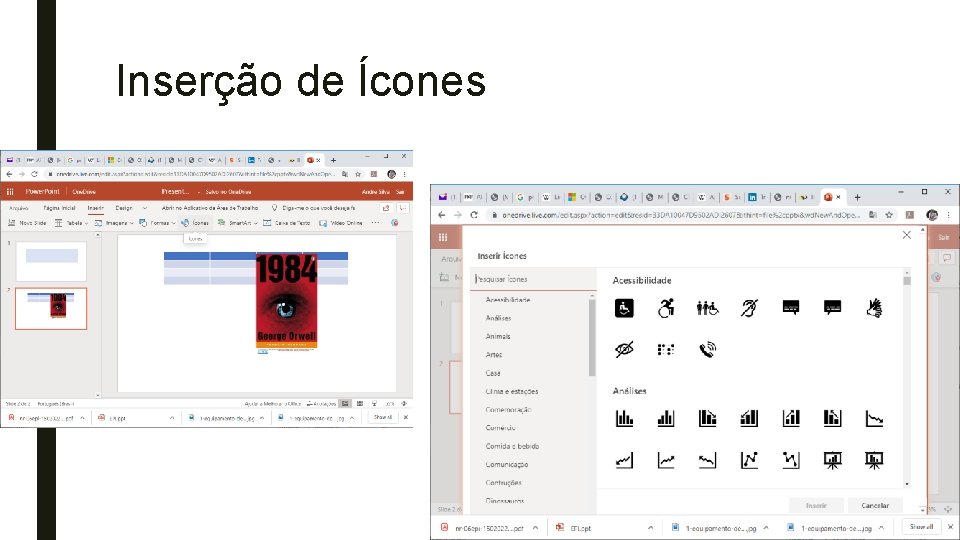The image size is (960, 540).
Task: Select the connected-dots chart trending upward icon
Action: tap(749, 460)
